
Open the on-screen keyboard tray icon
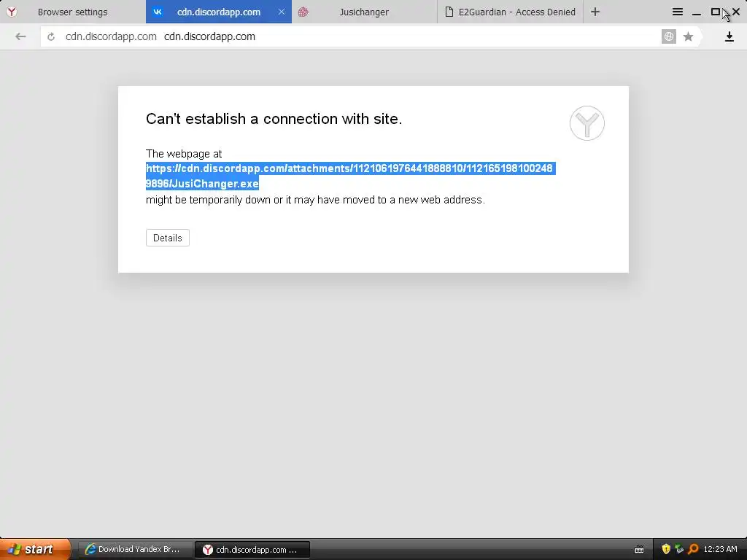pyautogui.click(x=639, y=550)
